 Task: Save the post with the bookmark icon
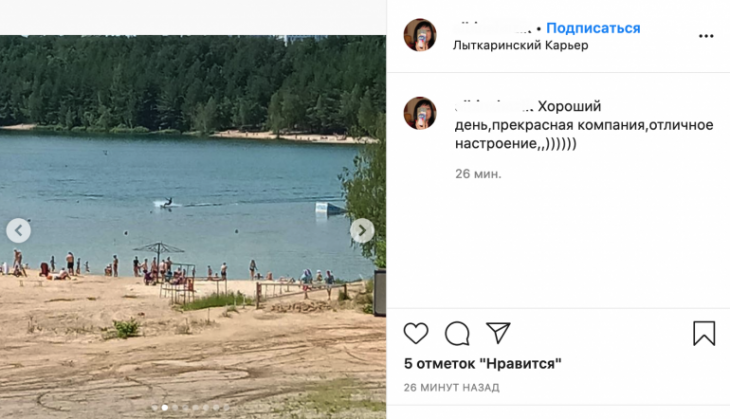click(x=704, y=333)
